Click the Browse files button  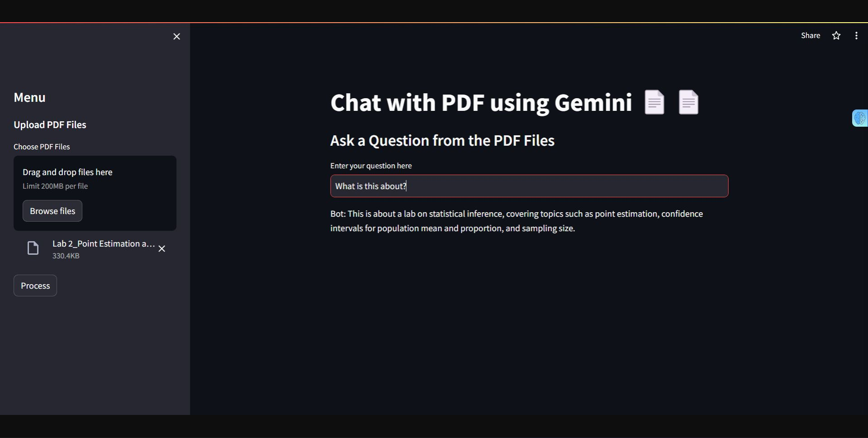tap(52, 211)
